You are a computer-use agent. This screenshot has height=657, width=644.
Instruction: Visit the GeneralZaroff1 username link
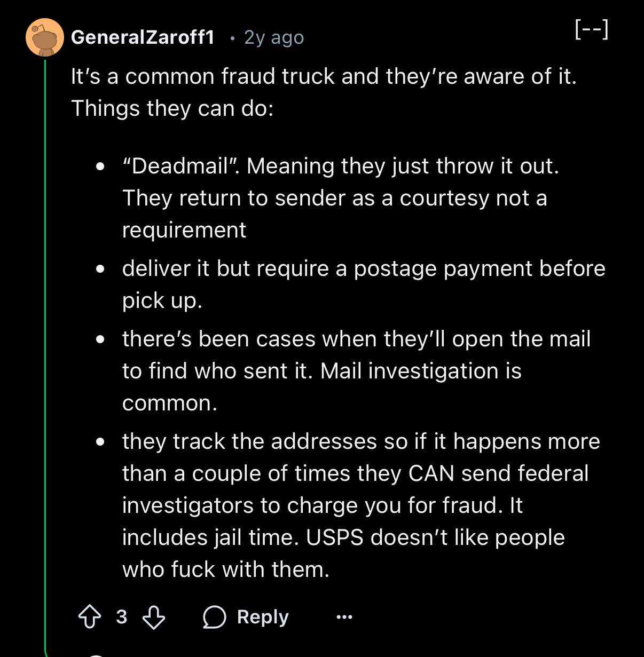click(x=143, y=37)
